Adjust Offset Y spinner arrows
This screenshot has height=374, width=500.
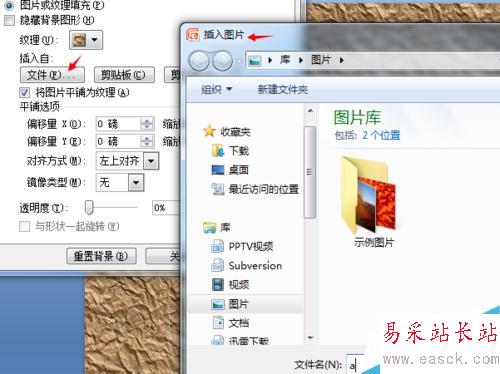tap(147, 141)
